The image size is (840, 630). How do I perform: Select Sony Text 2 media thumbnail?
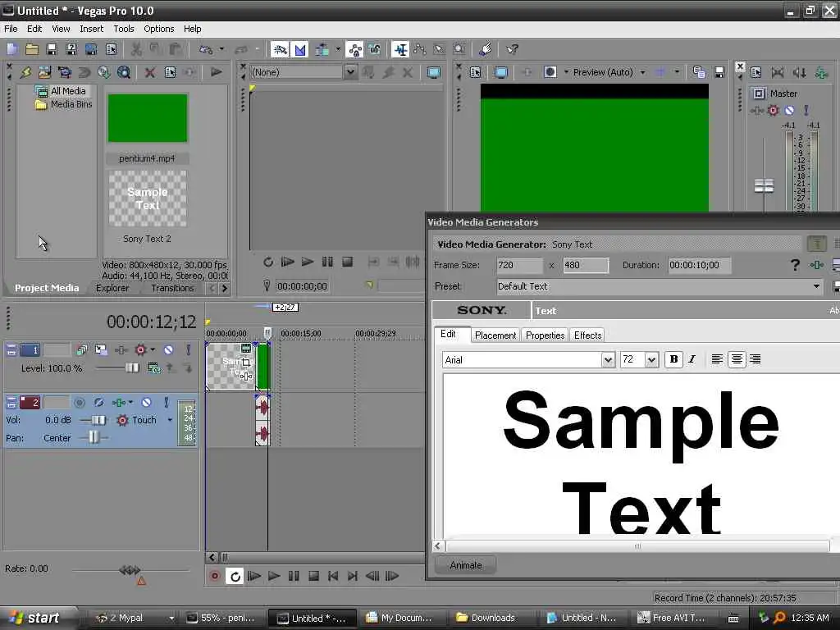[148, 199]
